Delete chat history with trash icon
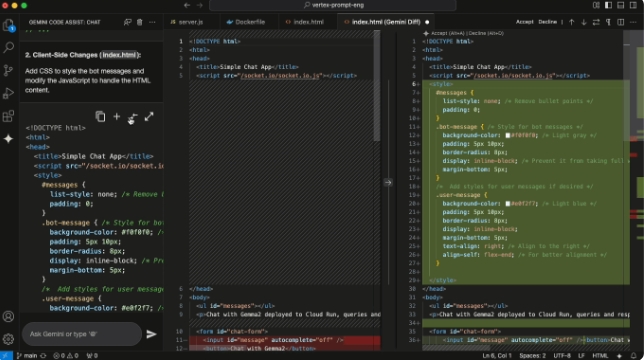This screenshot has width=644, height=360. click(x=140, y=22)
